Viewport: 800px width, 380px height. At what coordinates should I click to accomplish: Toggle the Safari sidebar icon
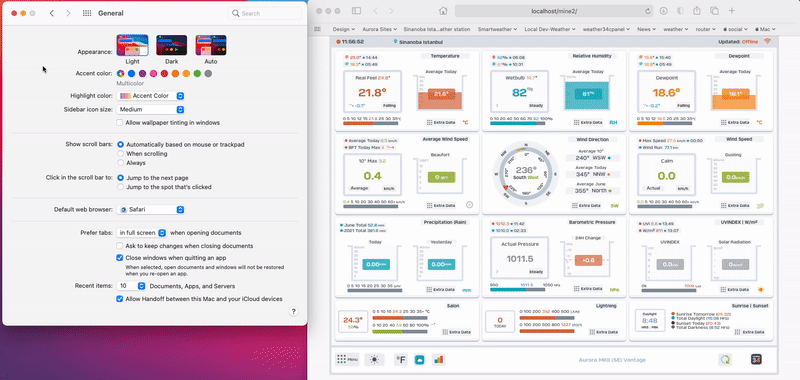pos(356,11)
